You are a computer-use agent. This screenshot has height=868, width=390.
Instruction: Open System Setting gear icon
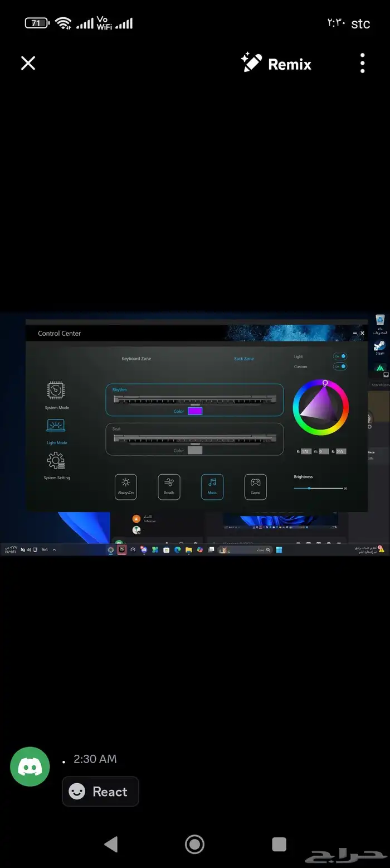56,461
